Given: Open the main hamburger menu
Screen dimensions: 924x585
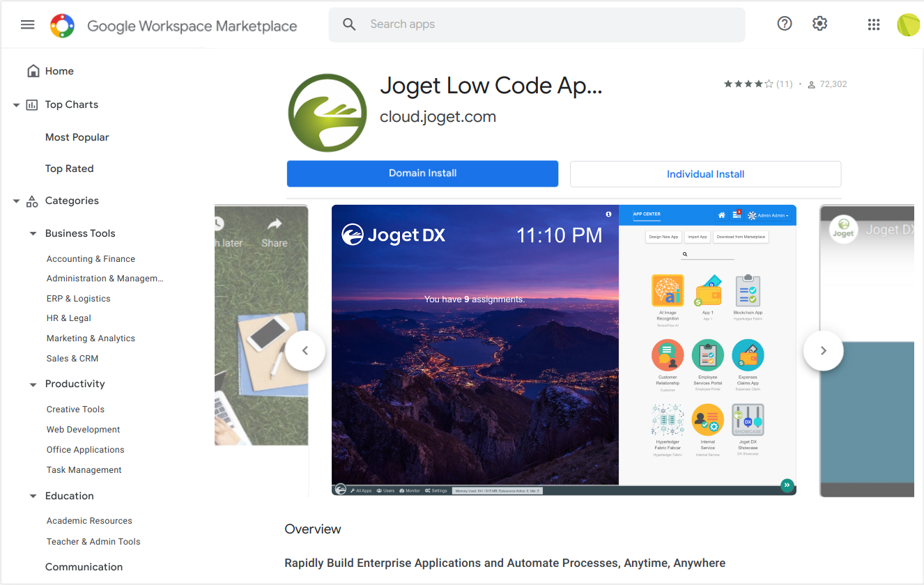Looking at the screenshot, I should pyautogui.click(x=28, y=25).
